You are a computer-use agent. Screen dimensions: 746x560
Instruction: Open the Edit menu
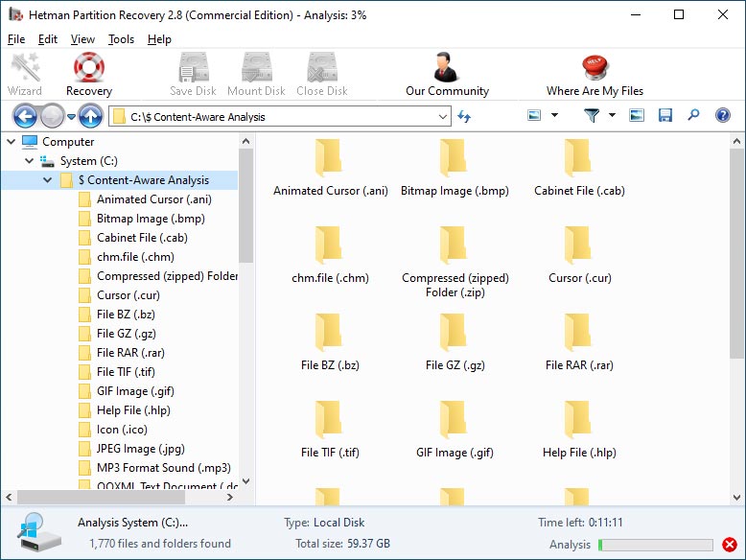(x=48, y=39)
